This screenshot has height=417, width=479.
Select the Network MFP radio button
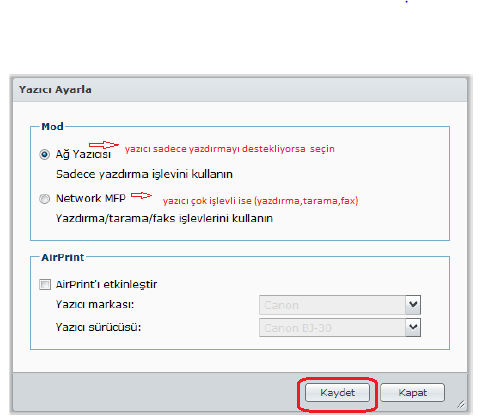[44, 199]
